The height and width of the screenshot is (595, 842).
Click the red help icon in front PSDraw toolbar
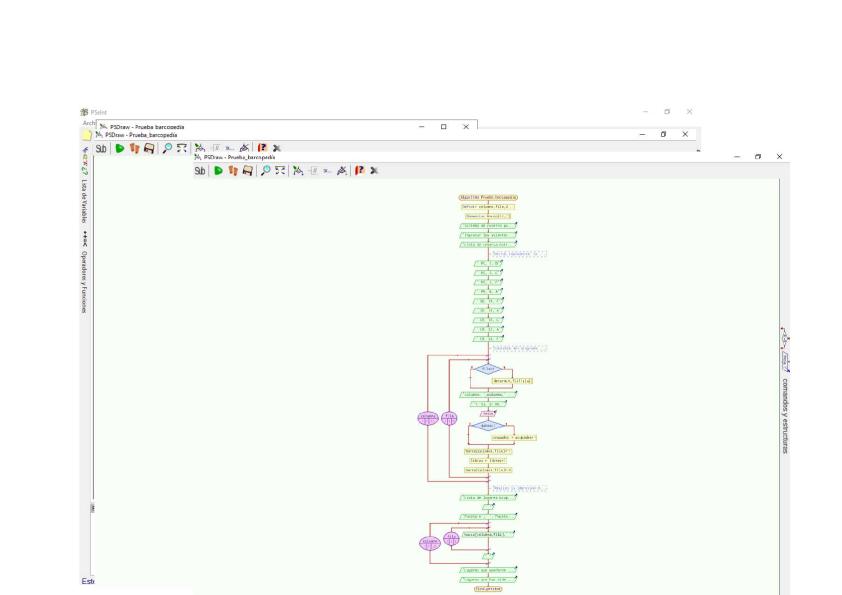click(359, 171)
